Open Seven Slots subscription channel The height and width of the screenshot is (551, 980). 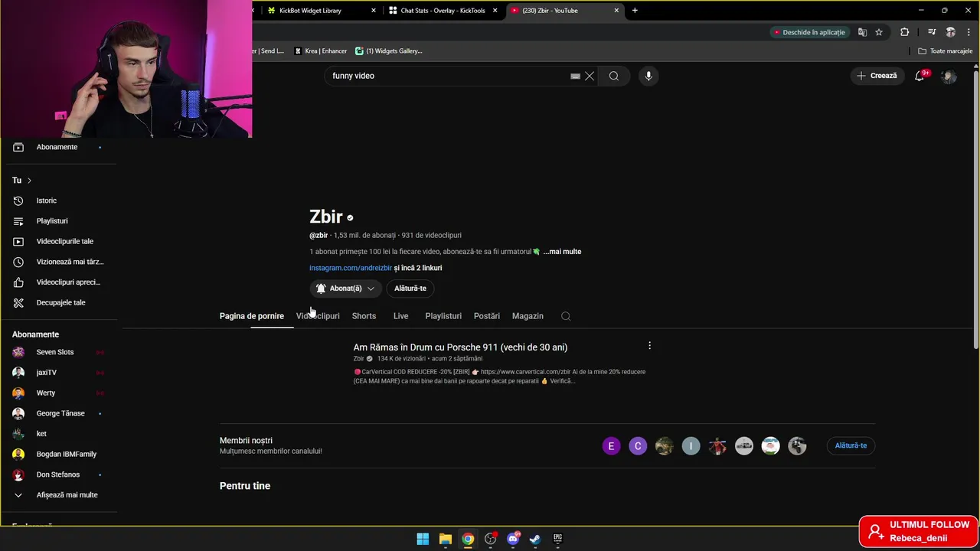click(x=60, y=352)
